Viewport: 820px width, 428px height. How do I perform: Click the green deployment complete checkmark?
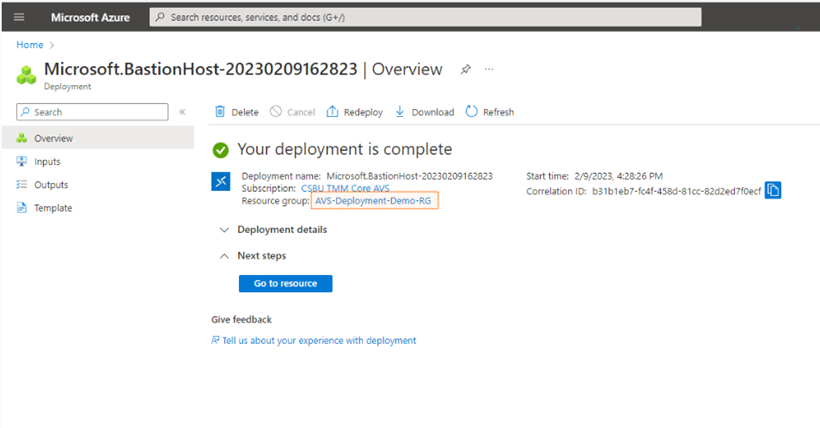coord(221,150)
